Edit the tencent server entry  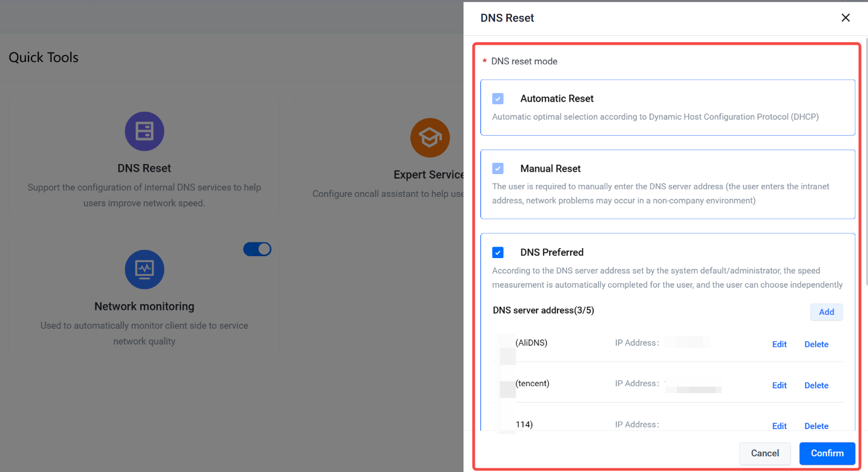click(780, 386)
